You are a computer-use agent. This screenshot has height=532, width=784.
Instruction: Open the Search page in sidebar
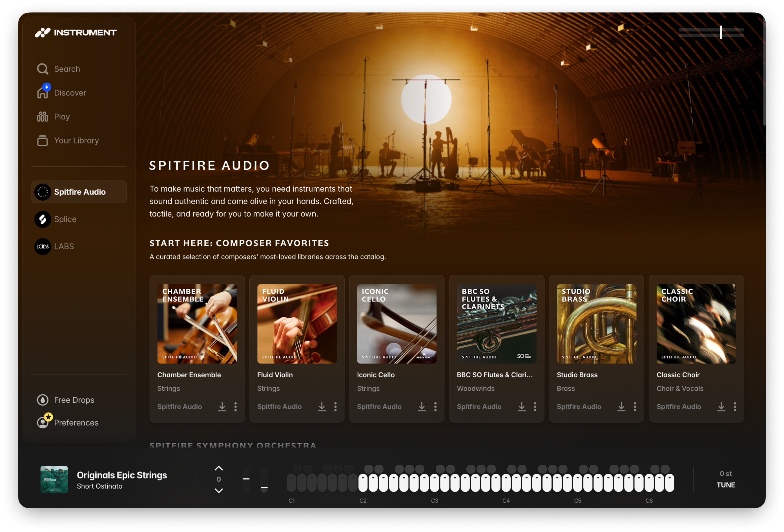pos(59,69)
